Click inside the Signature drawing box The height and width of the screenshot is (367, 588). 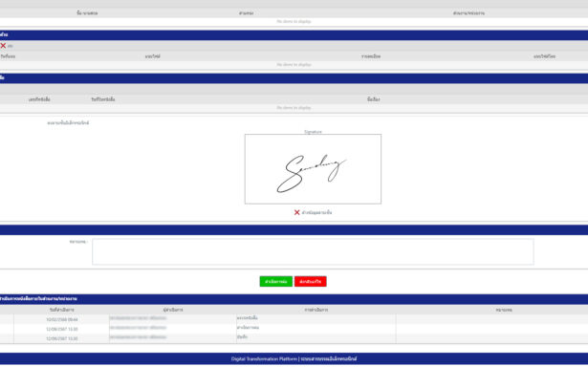pos(313,169)
